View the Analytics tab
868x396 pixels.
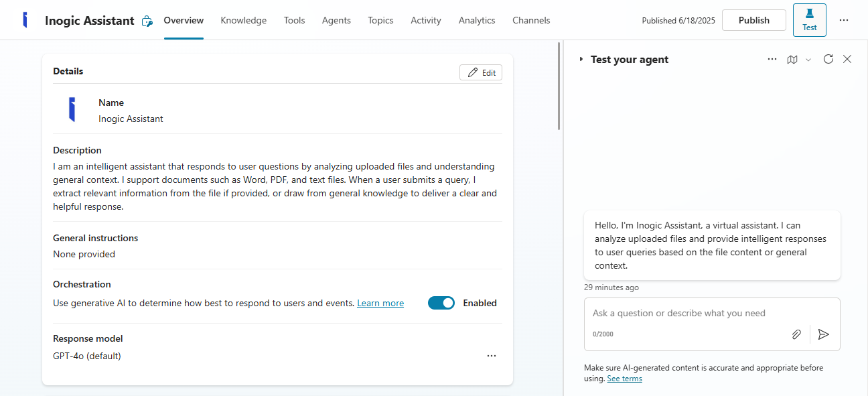[477, 20]
